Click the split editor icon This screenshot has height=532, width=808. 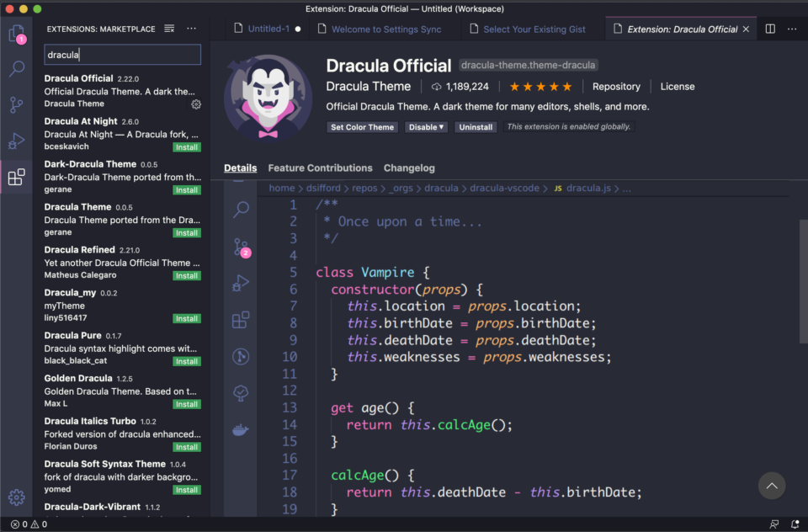pos(768,28)
